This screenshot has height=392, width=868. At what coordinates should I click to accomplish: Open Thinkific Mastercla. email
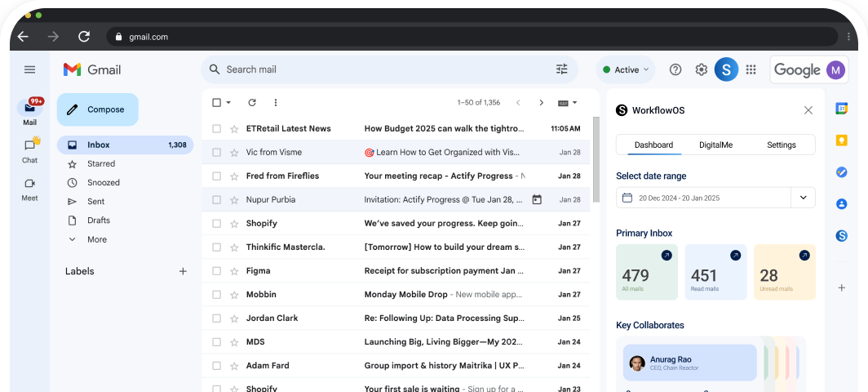click(396, 247)
